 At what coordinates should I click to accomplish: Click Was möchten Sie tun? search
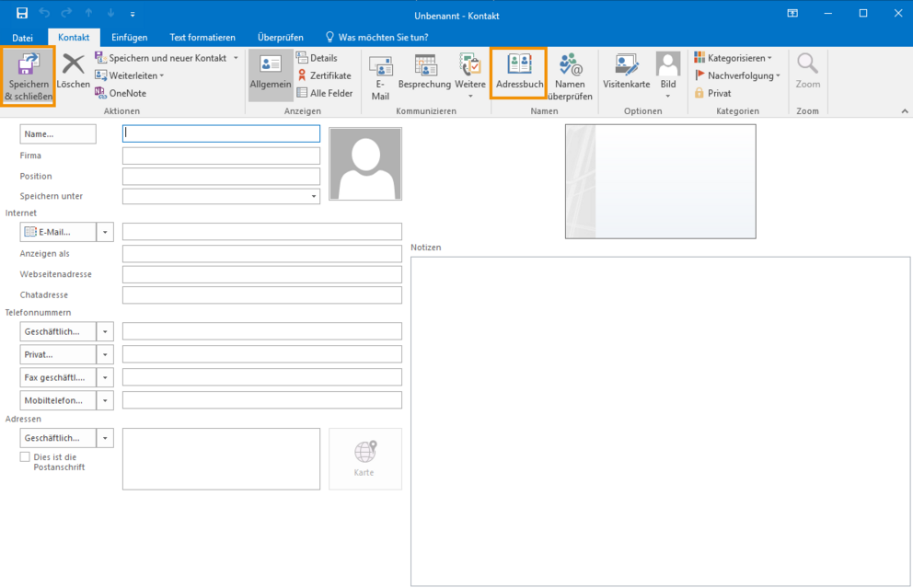pyautogui.click(x=376, y=37)
